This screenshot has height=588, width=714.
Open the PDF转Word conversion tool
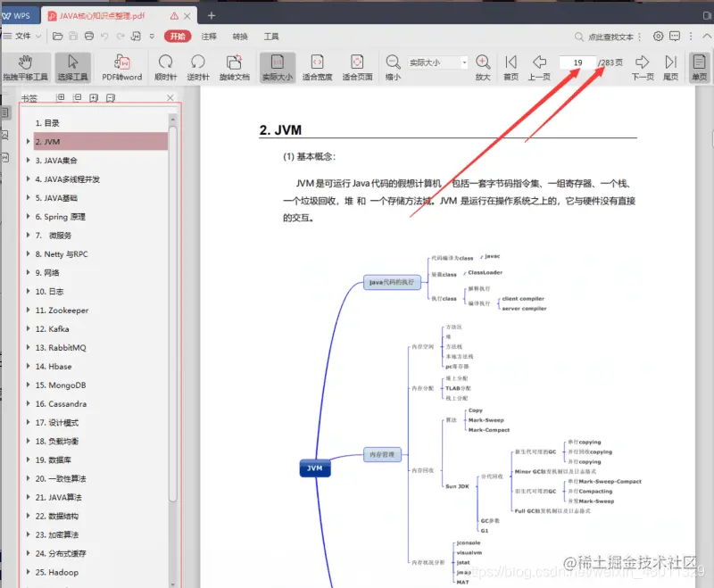[120, 64]
